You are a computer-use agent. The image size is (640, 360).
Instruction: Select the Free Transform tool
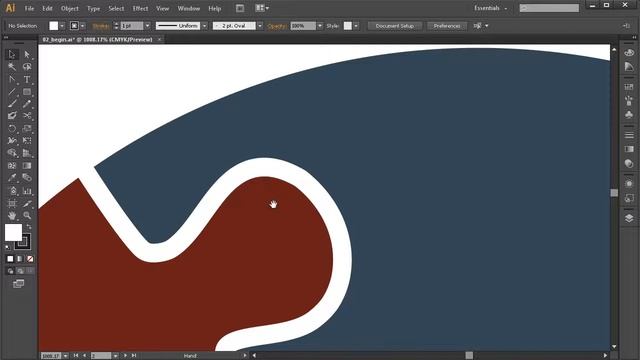27,141
